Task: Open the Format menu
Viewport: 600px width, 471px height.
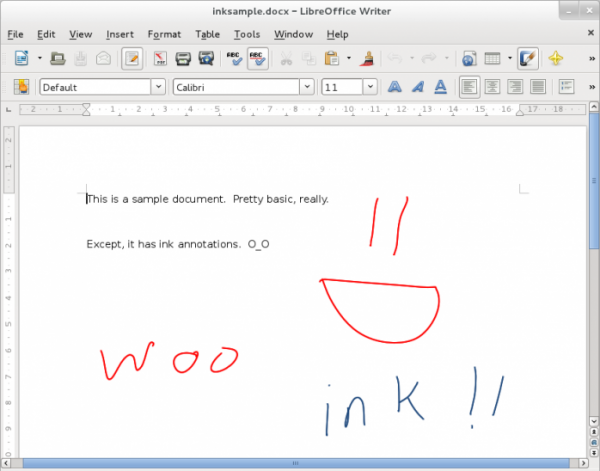Action: 164,34
